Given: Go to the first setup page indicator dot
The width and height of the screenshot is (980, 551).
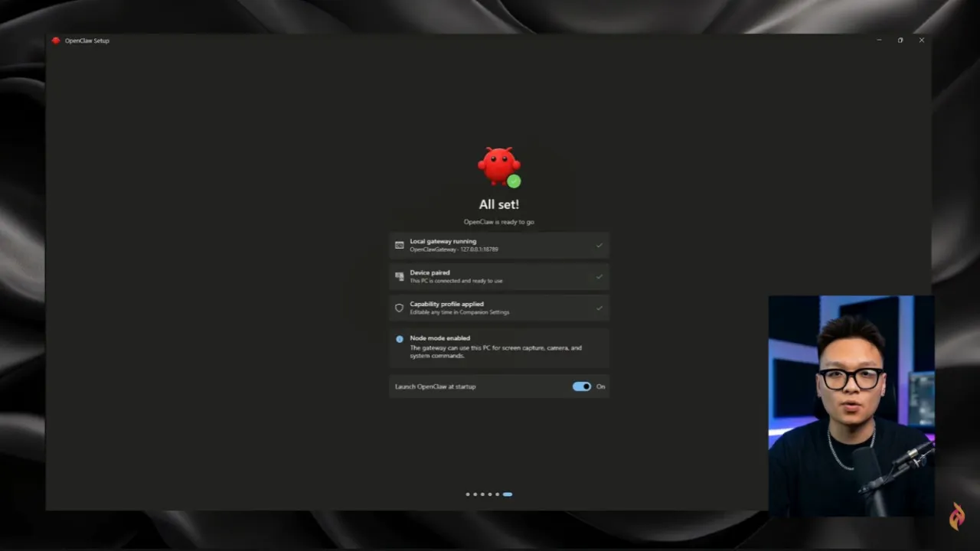Looking at the screenshot, I should pyautogui.click(x=468, y=494).
